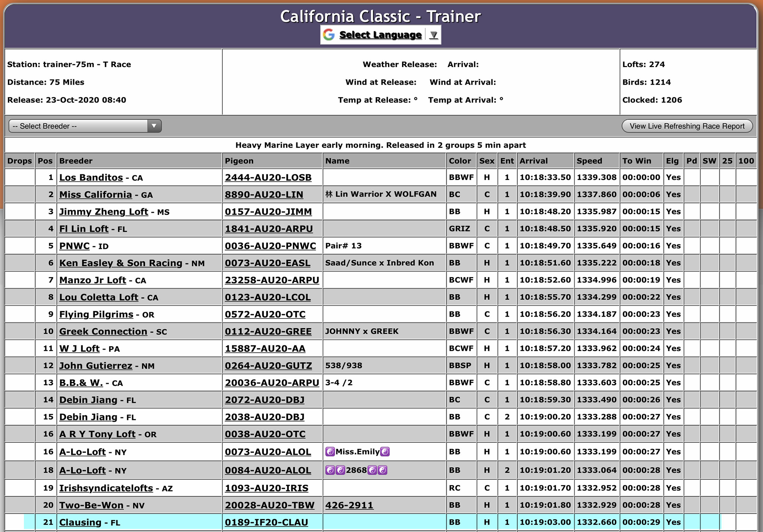The width and height of the screenshot is (763, 532).
Task: Open pigeon 1841-AU20-ARPU details
Action: pyautogui.click(x=269, y=229)
